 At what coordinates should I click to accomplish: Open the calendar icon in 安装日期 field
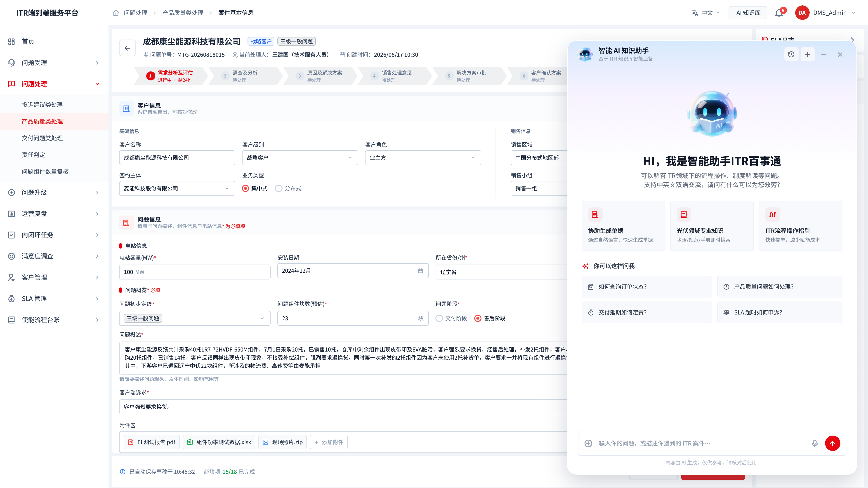(x=420, y=271)
